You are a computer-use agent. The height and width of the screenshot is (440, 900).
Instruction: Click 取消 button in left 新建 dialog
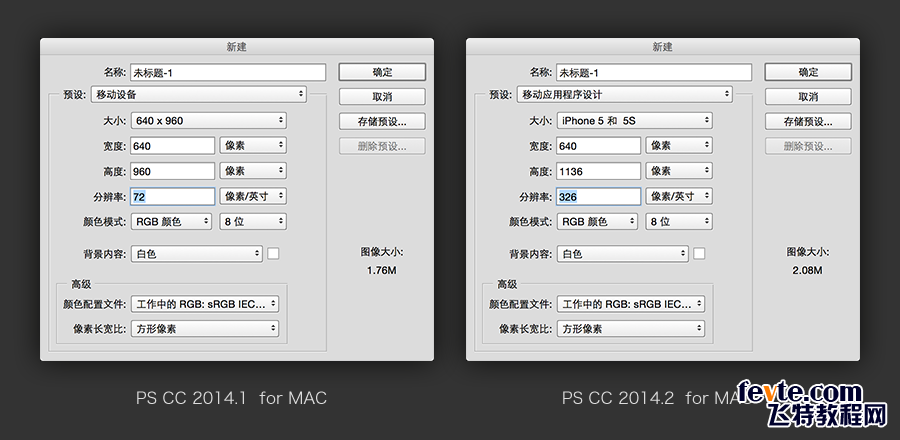(x=382, y=97)
